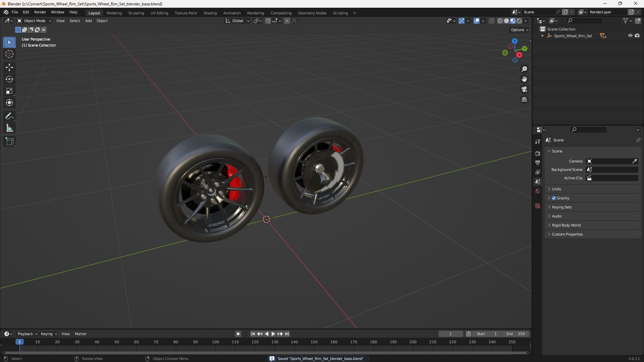This screenshot has height=362, width=644.
Task: Click the pan view hand icon
Action: [524, 79]
